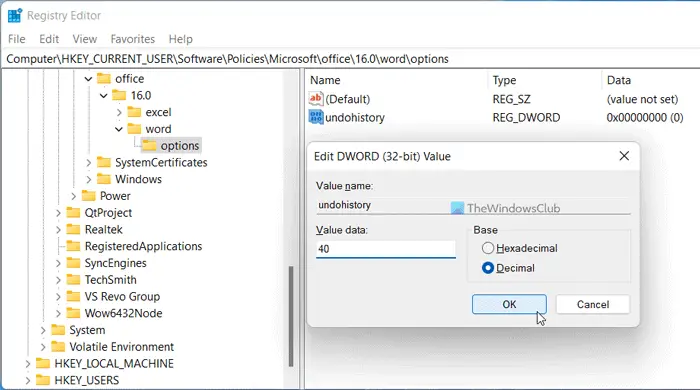Click the HKEY_LOCAL_MACHINE folder icon
This screenshot has width=700, height=390.
tap(43, 363)
